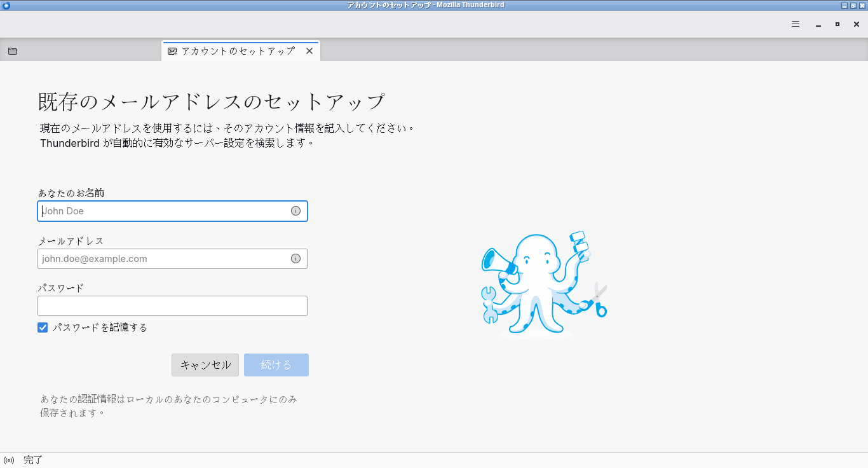Image resolution: width=868 pixels, height=468 pixels.
Task: Click the info icon in the email address field
Action: pos(295,259)
